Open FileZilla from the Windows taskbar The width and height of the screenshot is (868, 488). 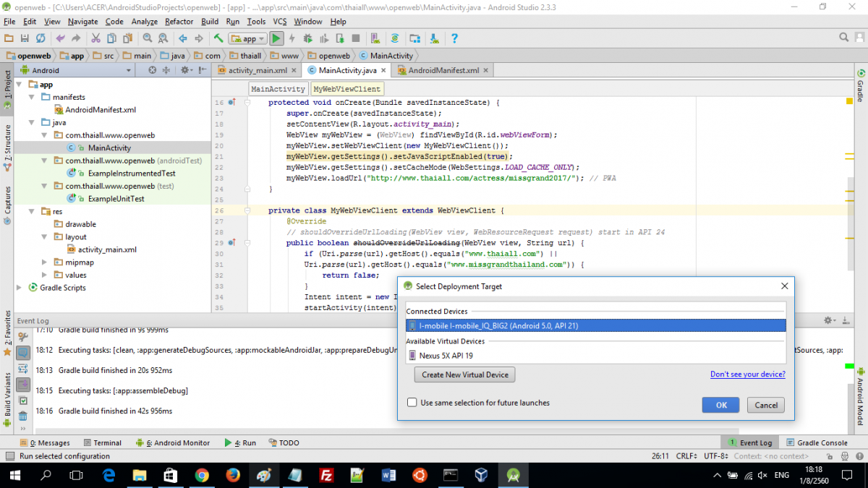pos(326,475)
